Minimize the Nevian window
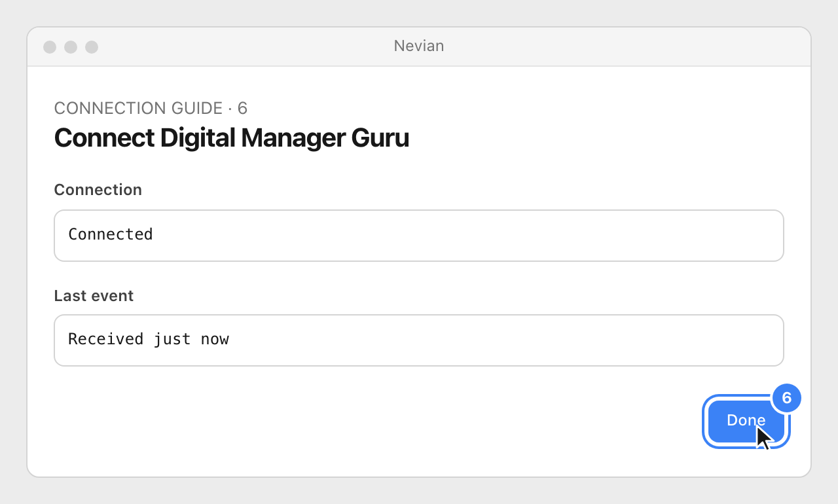The image size is (838, 504). (71, 47)
